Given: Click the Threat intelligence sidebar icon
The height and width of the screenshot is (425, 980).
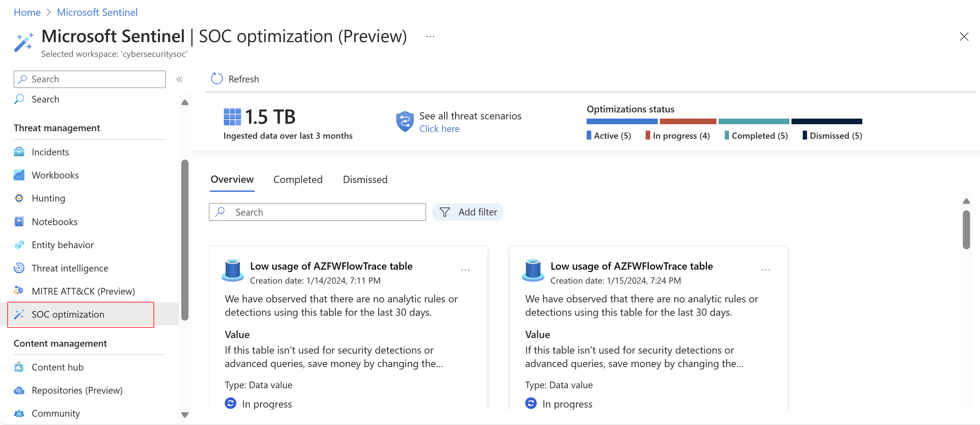Looking at the screenshot, I should pyautogui.click(x=19, y=268).
